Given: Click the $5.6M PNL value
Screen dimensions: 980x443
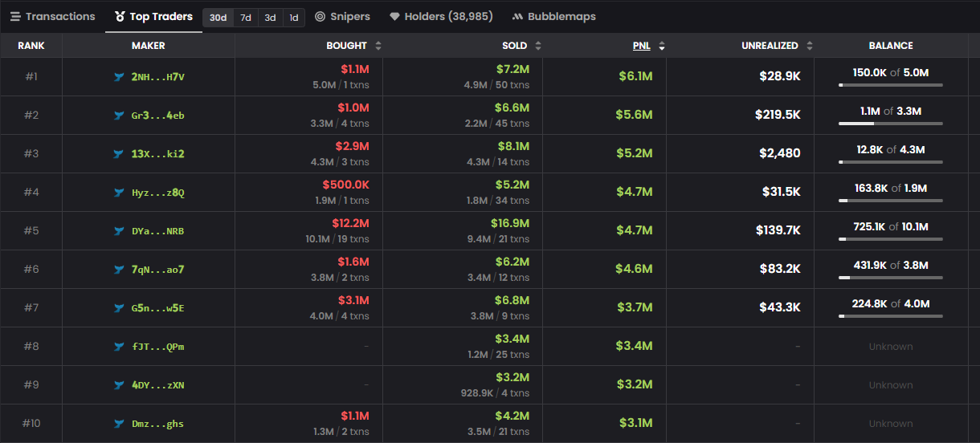Looking at the screenshot, I should tap(635, 115).
